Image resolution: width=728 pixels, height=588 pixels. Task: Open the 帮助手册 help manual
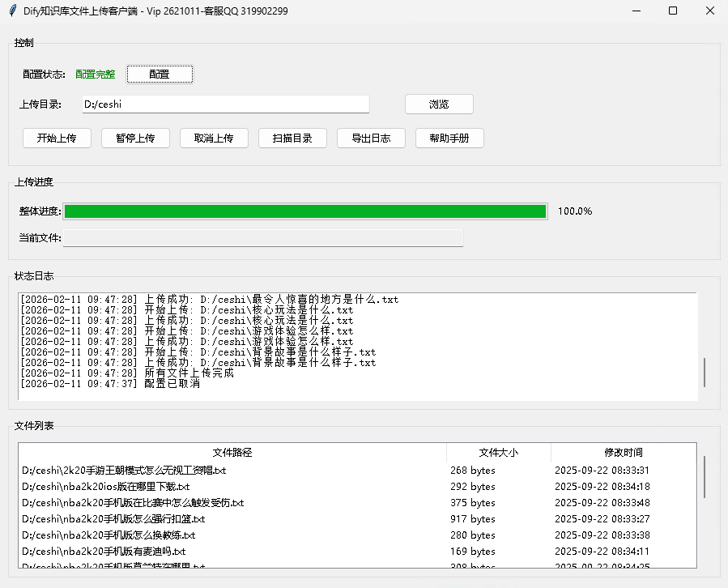point(449,138)
